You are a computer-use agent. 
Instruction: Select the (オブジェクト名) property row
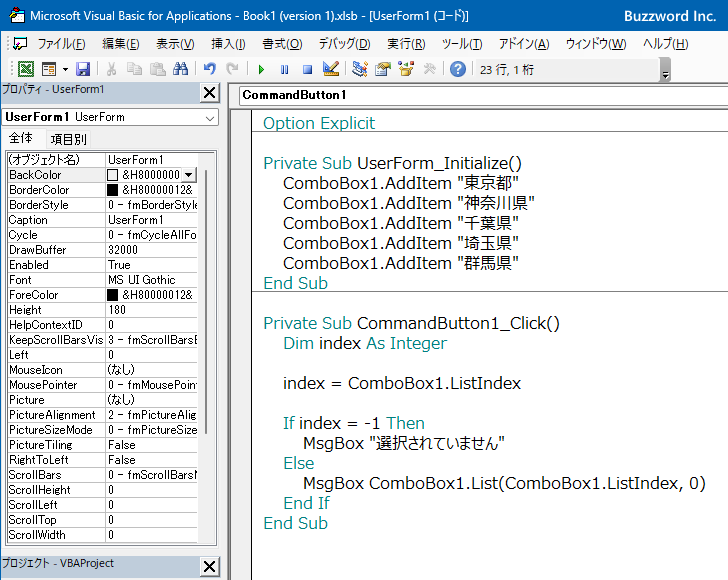(103, 160)
